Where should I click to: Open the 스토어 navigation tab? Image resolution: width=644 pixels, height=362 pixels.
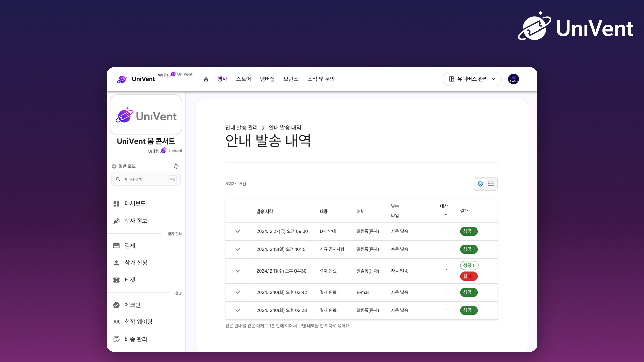pyautogui.click(x=244, y=79)
